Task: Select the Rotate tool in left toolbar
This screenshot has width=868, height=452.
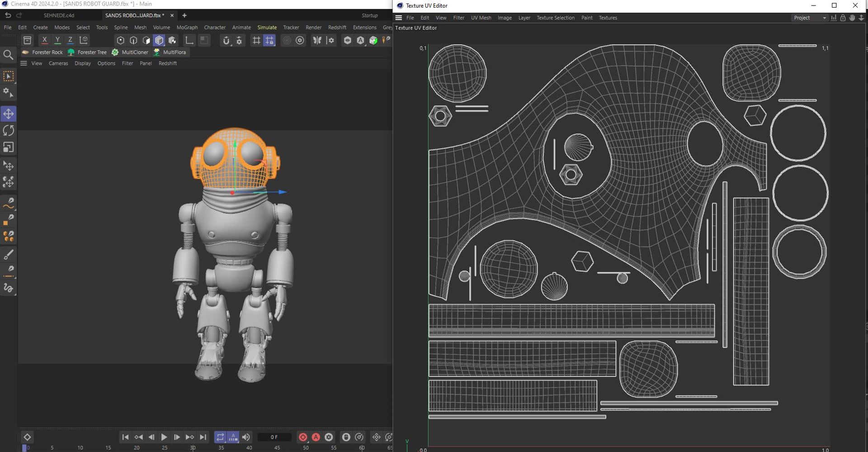Action: 9,131
